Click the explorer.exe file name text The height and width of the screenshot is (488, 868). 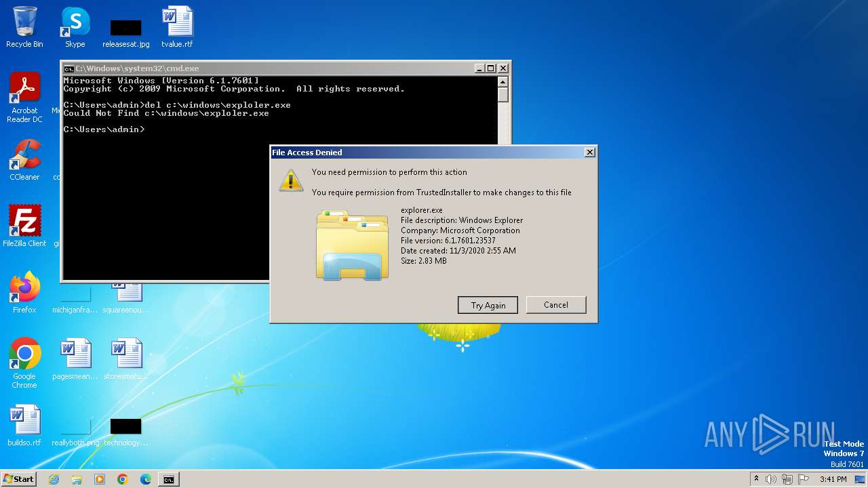coord(422,210)
